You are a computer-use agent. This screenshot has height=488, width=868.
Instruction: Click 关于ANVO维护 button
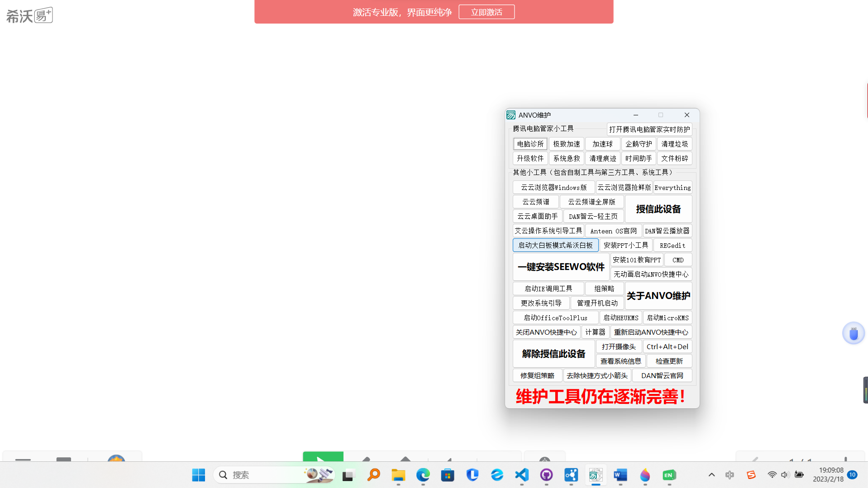coord(658,296)
